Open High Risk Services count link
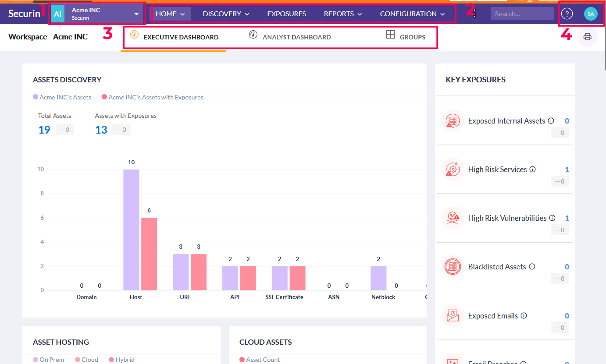This screenshot has width=606, height=364. 567,170
